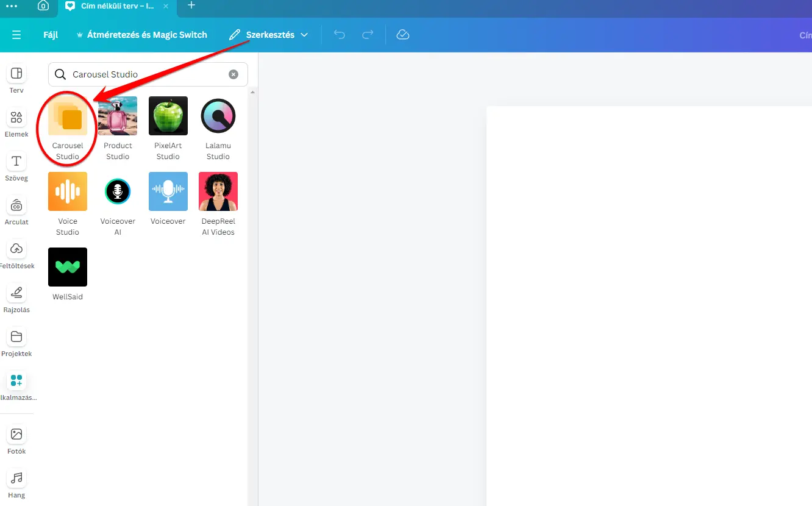Open the Elemek sidebar panel

point(16,123)
